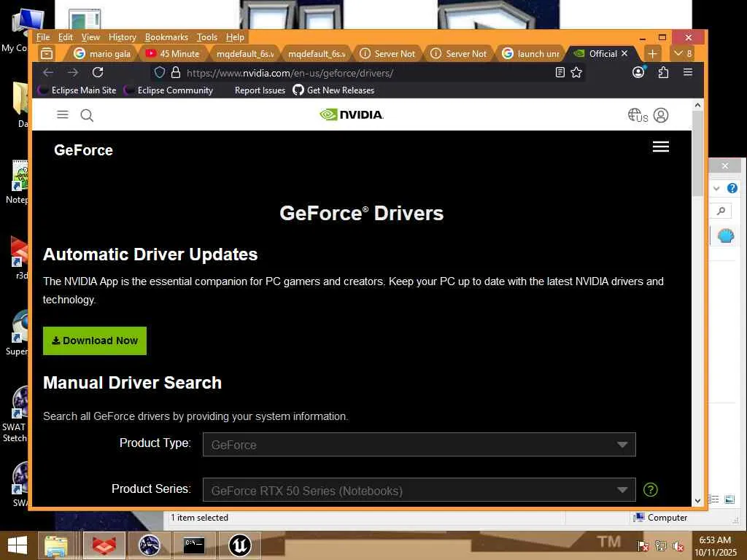Open the View menu

[x=90, y=37]
